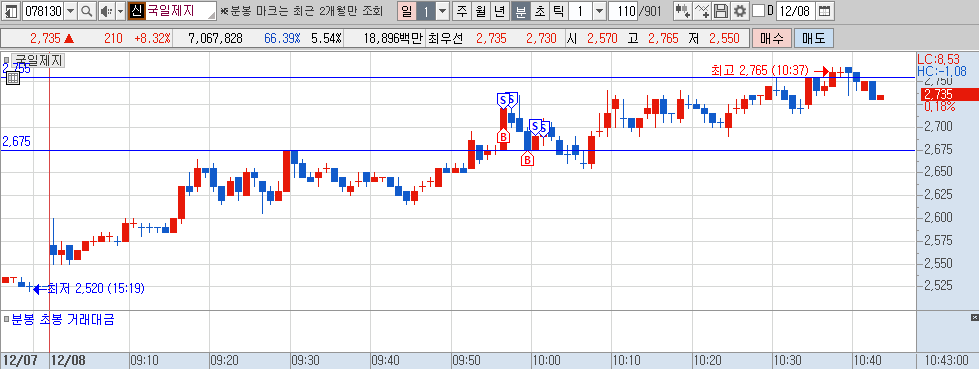Click the red 매수 buy button
The height and width of the screenshot is (369, 979).
point(772,38)
